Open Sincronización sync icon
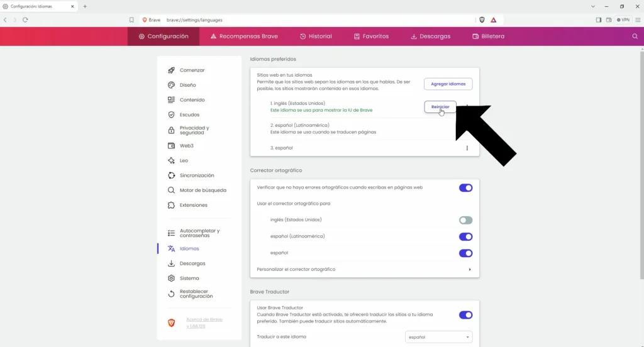644x347 pixels. 171,175
